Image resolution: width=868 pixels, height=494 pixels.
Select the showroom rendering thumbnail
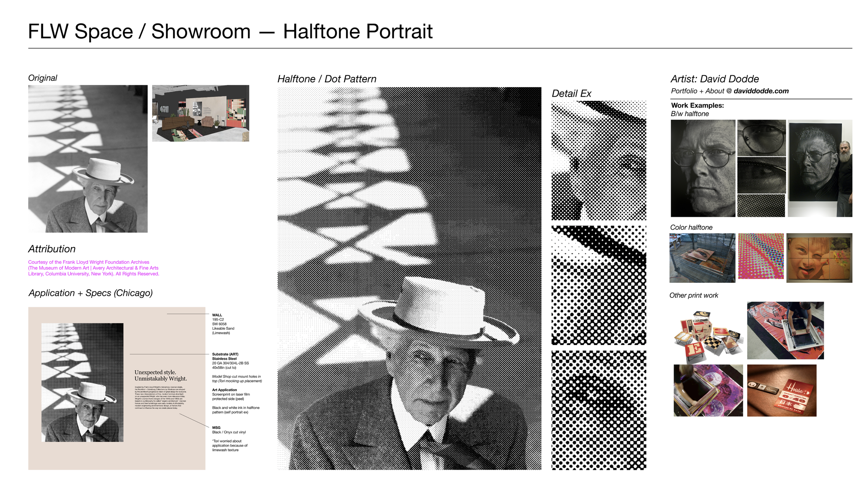pos(200,113)
